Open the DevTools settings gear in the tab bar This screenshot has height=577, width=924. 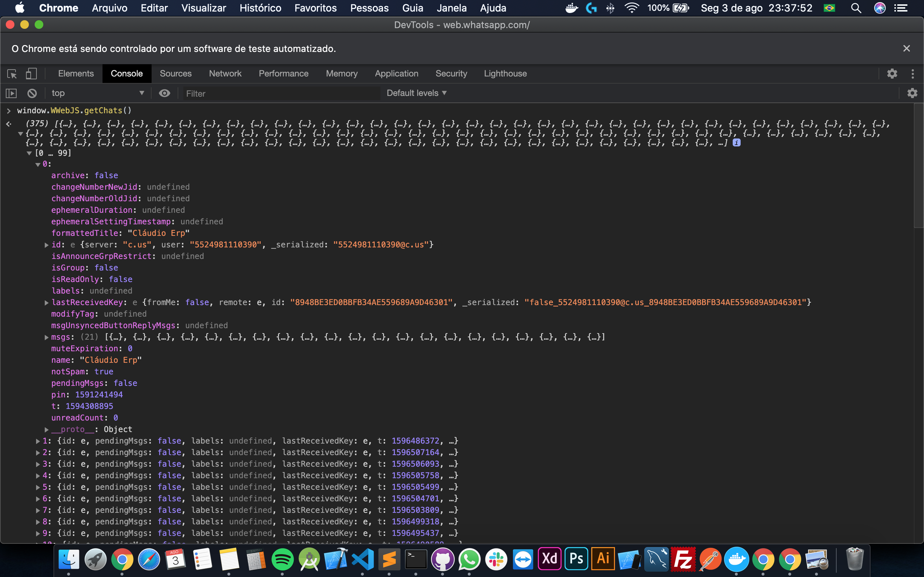[x=892, y=74]
